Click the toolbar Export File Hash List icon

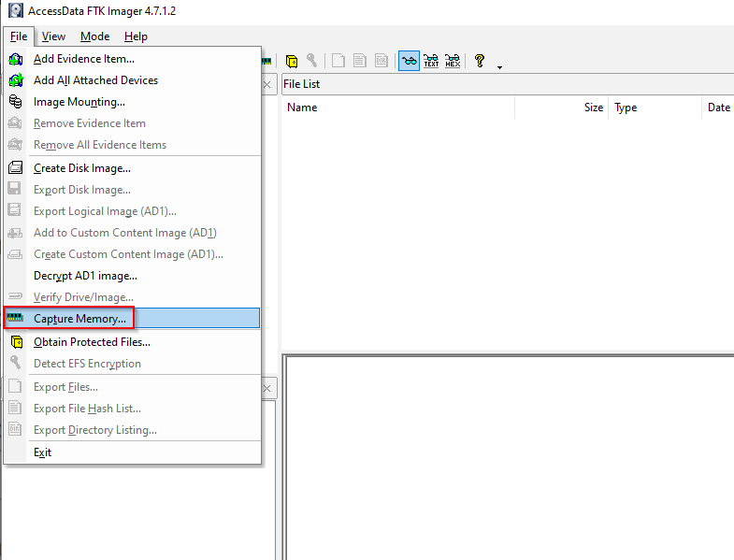(x=359, y=61)
